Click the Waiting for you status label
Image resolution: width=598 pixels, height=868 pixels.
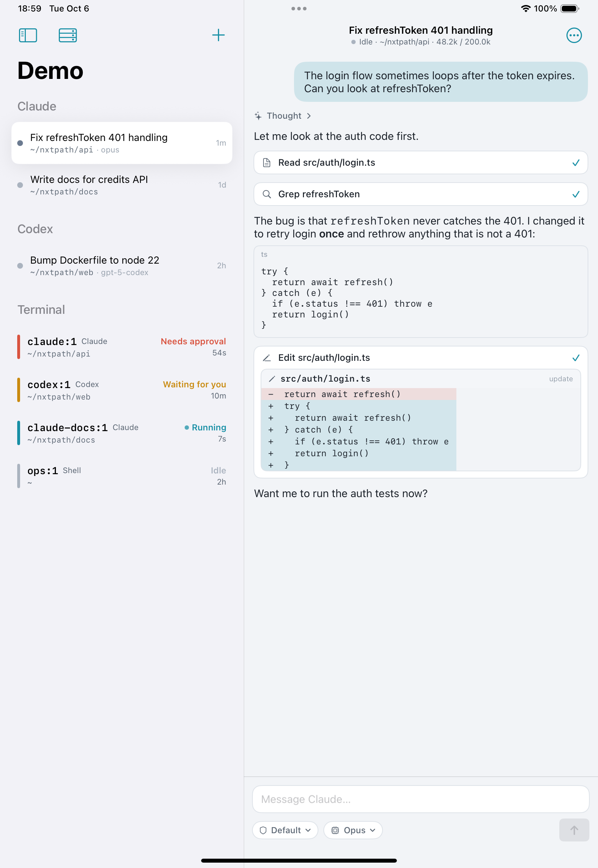pyautogui.click(x=194, y=385)
